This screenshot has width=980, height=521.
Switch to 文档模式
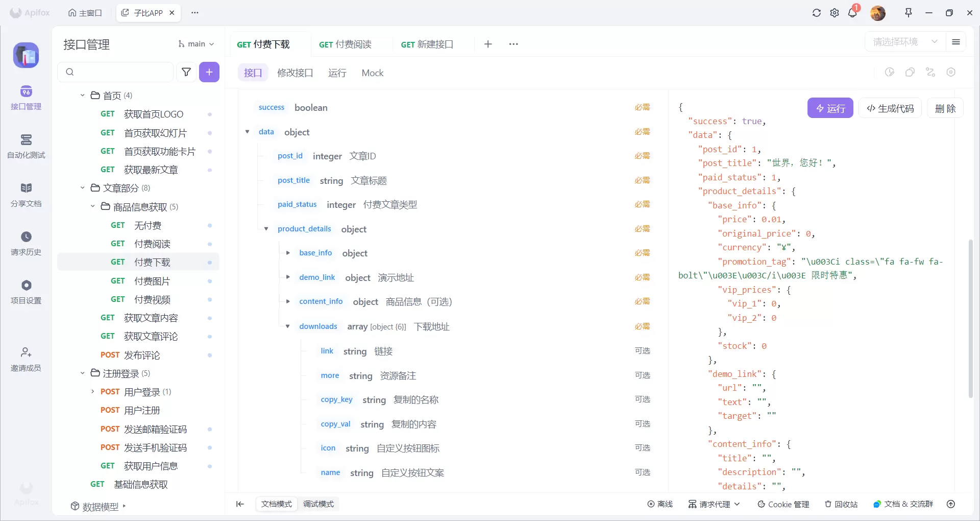point(277,504)
